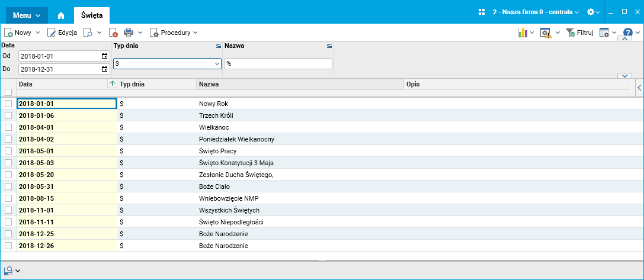Click the help question mark icon
The image size is (644, 280).
coord(627,33)
